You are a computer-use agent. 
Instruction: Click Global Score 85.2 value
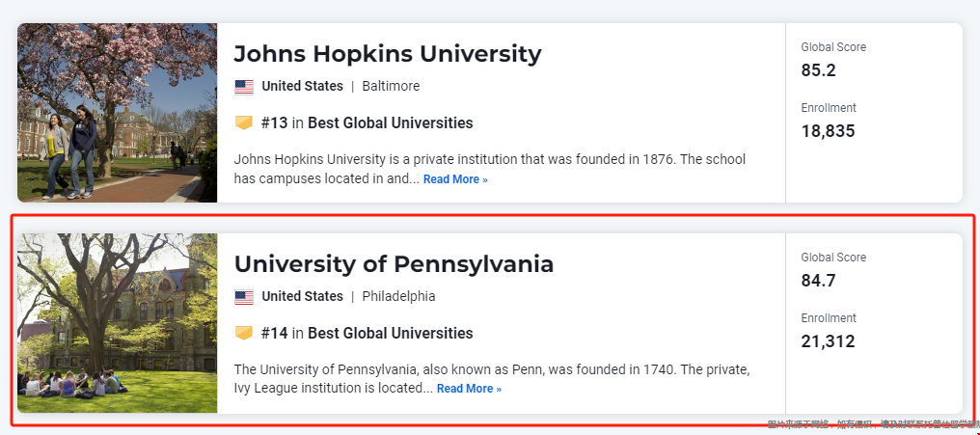[818, 70]
